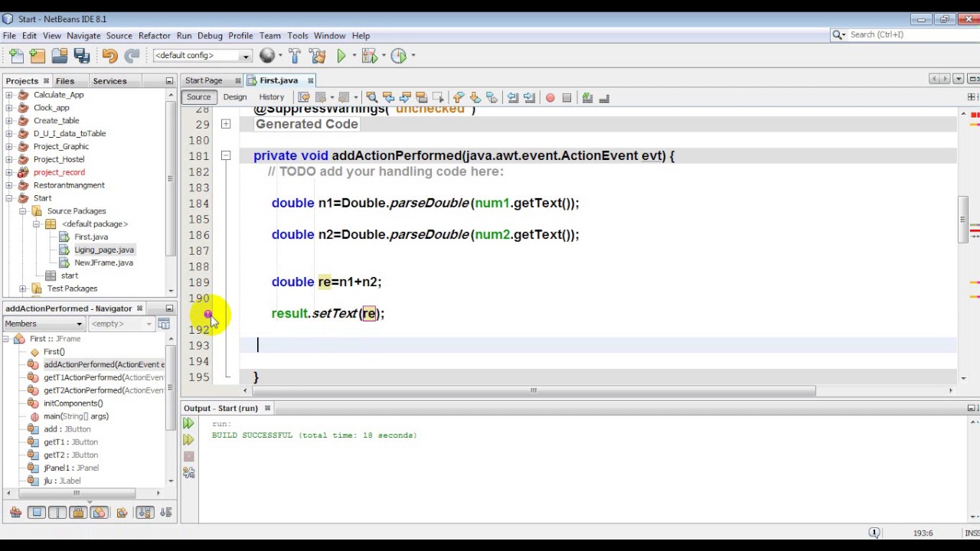Click the Design view button
Viewport: 980px width, 551px height.
pos(235,97)
